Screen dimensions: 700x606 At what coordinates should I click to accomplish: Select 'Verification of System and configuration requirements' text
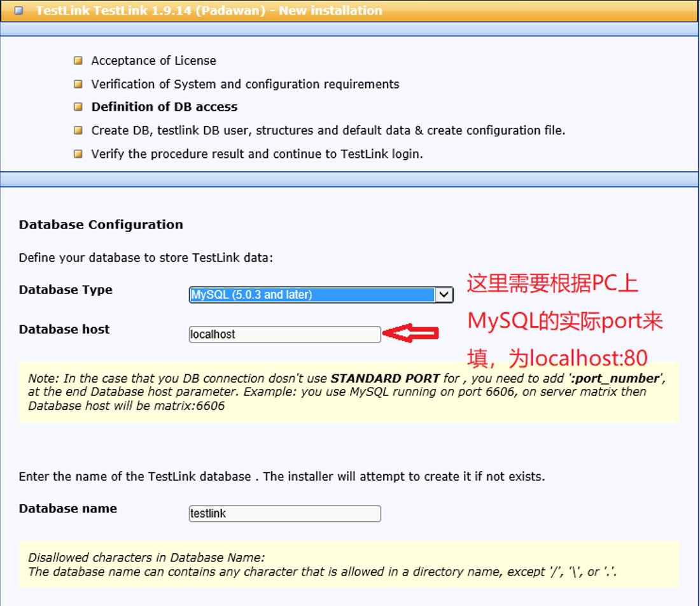tap(245, 85)
